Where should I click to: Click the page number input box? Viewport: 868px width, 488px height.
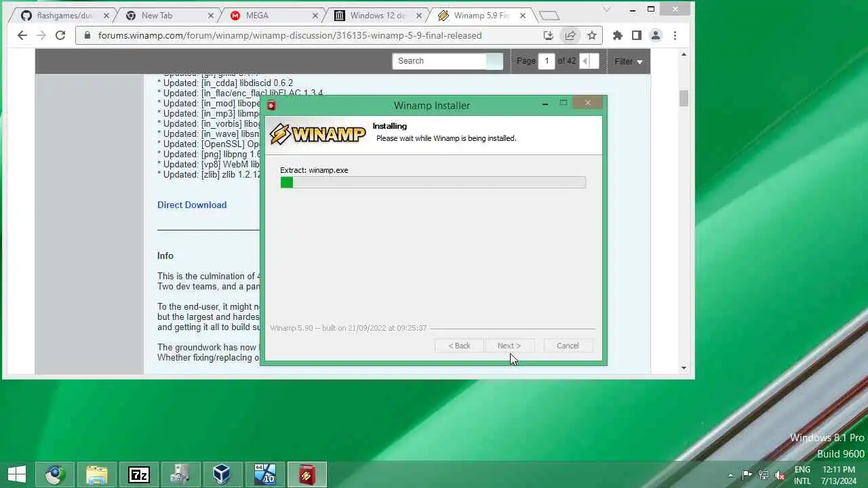(547, 61)
